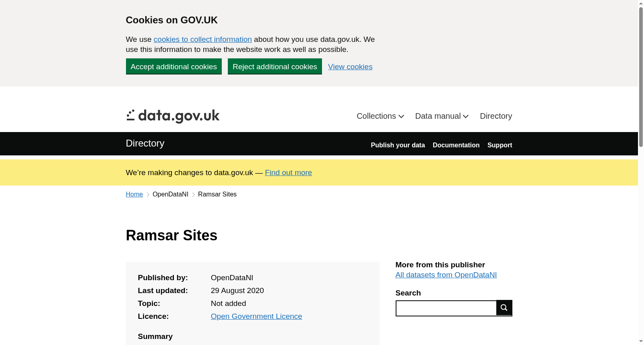Click the Summary heading
Viewport: 644px width, 345px height.
point(155,337)
